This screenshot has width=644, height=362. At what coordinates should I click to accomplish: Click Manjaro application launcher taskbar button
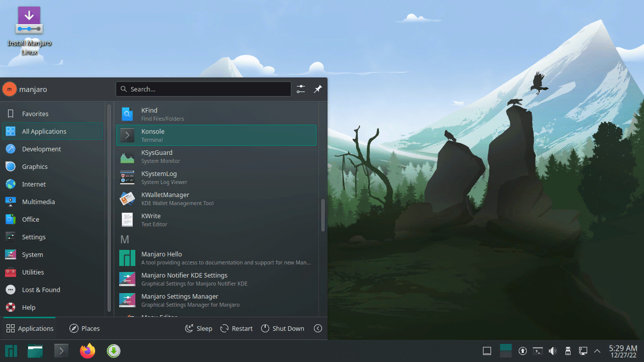coord(11,351)
